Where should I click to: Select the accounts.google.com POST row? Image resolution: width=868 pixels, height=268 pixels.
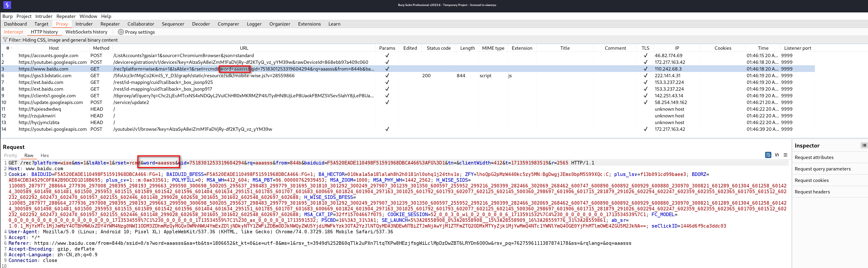408,55
